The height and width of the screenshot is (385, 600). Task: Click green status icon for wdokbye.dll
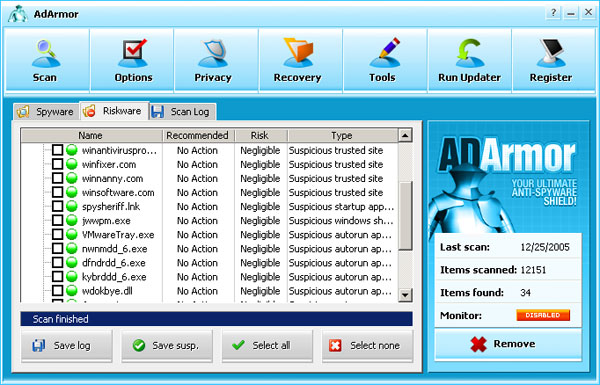[x=72, y=290]
